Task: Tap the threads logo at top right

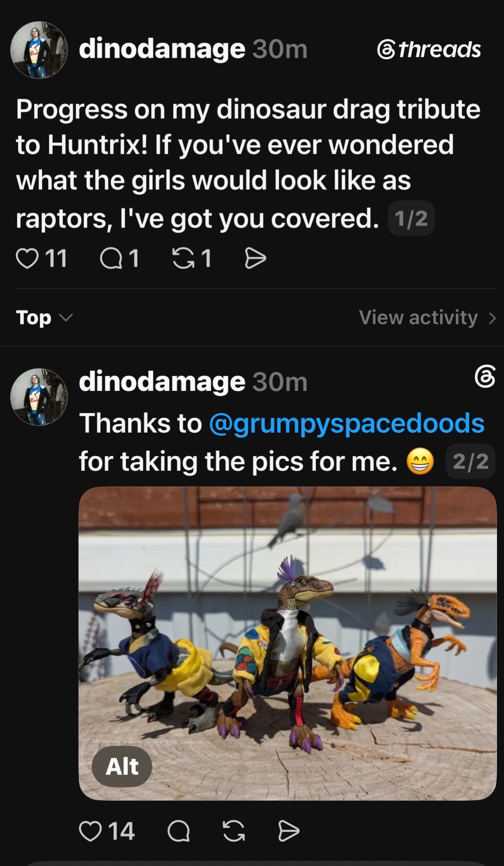Action: (429, 49)
